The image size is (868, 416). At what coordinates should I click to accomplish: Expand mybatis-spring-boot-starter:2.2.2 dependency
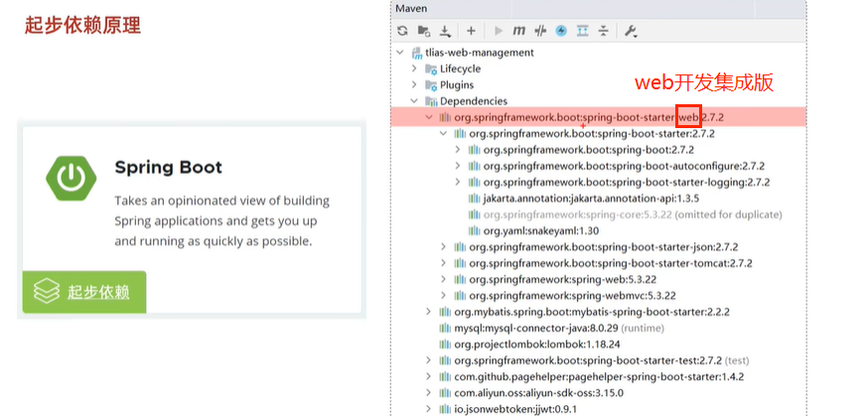[x=428, y=312]
